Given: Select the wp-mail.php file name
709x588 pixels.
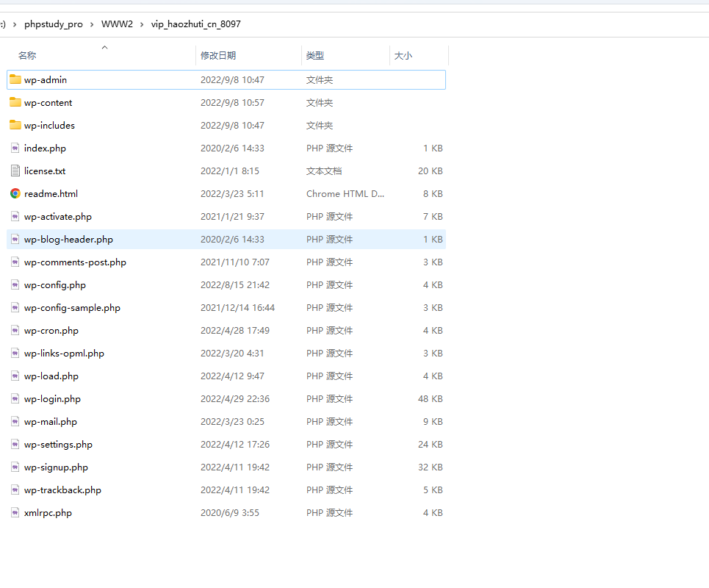Looking at the screenshot, I should pos(50,422).
